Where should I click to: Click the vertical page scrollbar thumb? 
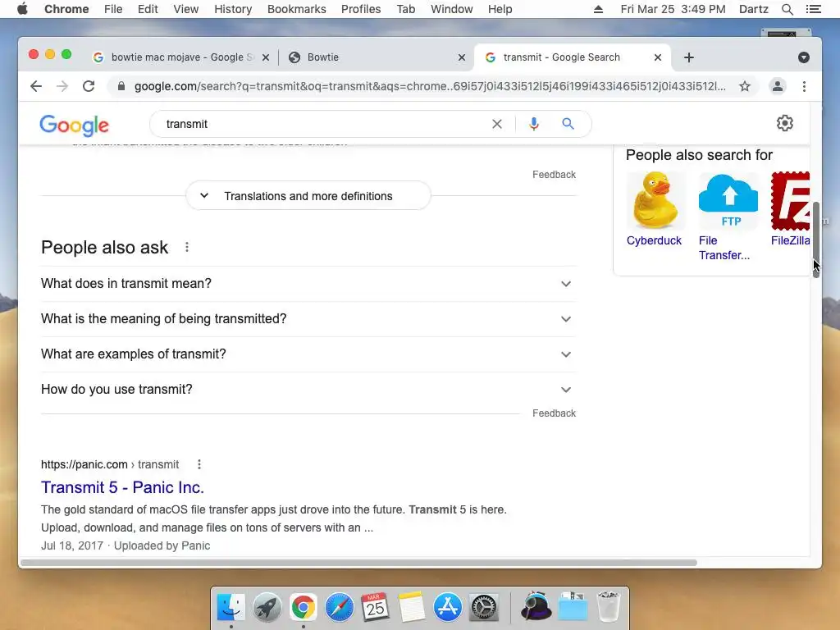[816, 240]
